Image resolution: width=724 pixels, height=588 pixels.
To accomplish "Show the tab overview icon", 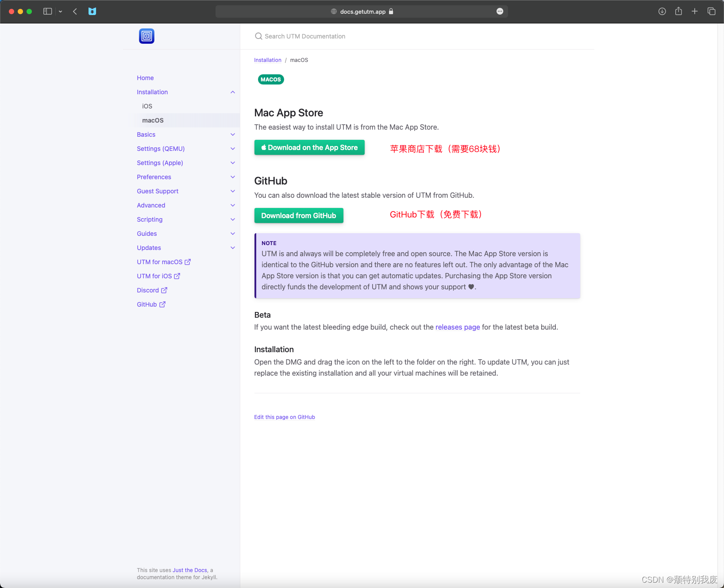I will point(711,12).
